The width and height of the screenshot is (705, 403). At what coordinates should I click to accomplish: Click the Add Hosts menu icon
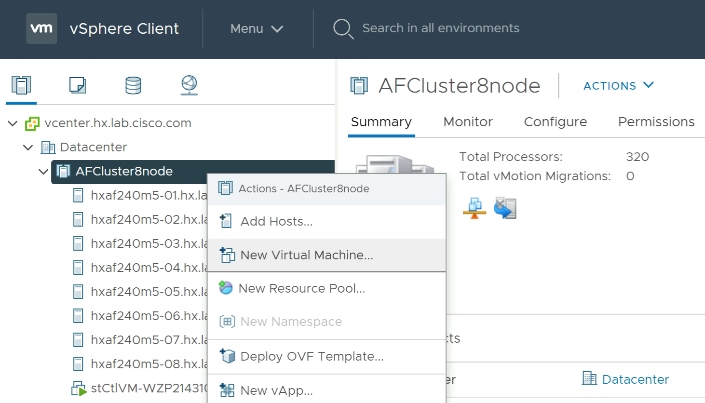226,221
